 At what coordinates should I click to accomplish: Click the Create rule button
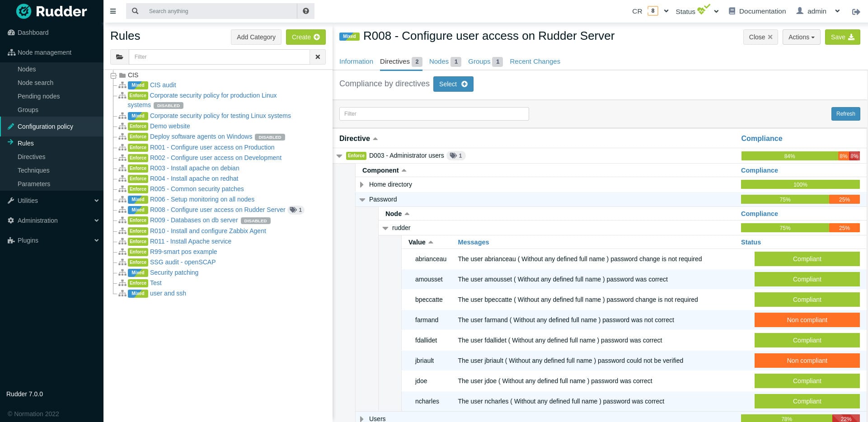click(306, 37)
